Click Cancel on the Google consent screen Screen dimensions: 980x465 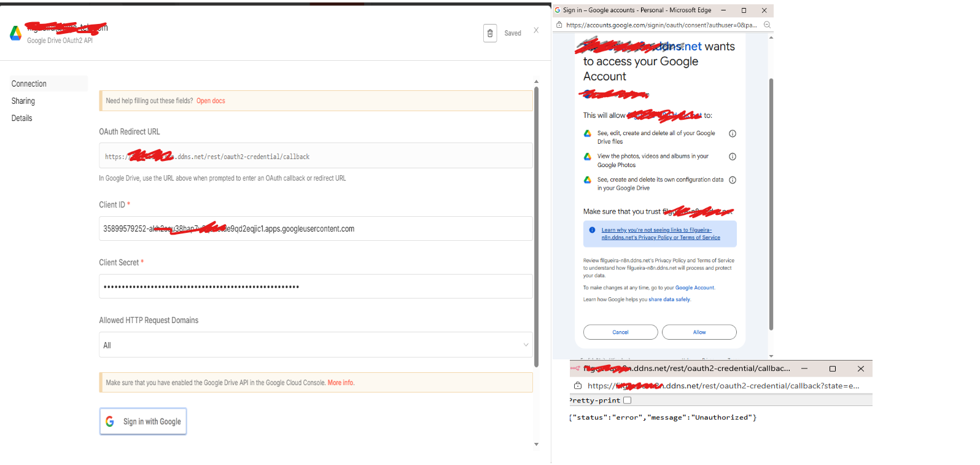pos(620,332)
